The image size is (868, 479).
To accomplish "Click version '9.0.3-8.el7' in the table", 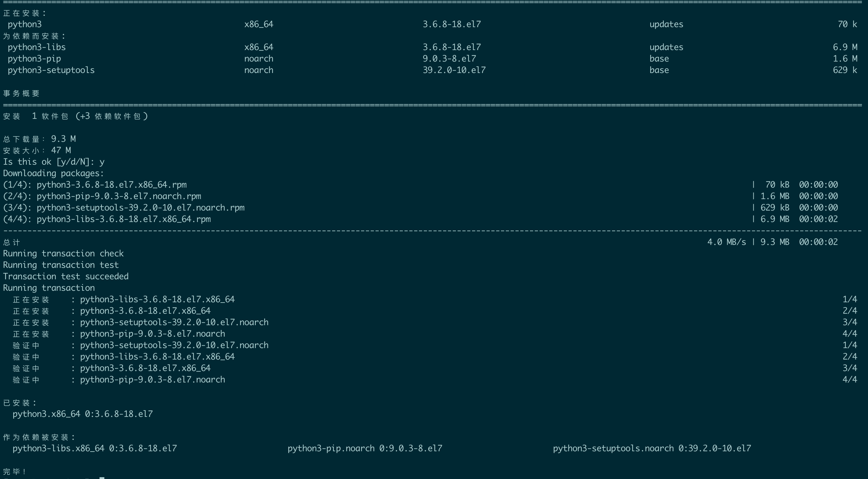I will tap(449, 59).
